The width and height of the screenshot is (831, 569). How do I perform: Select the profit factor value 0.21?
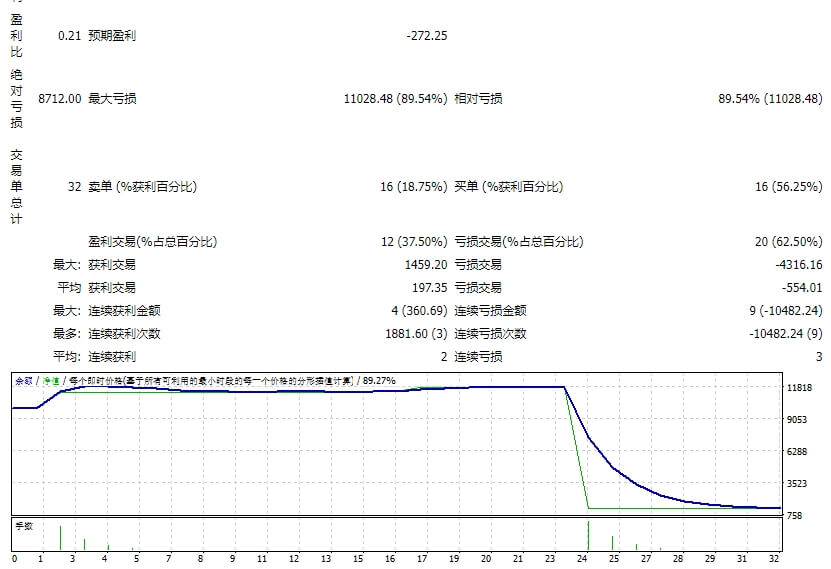(x=69, y=35)
